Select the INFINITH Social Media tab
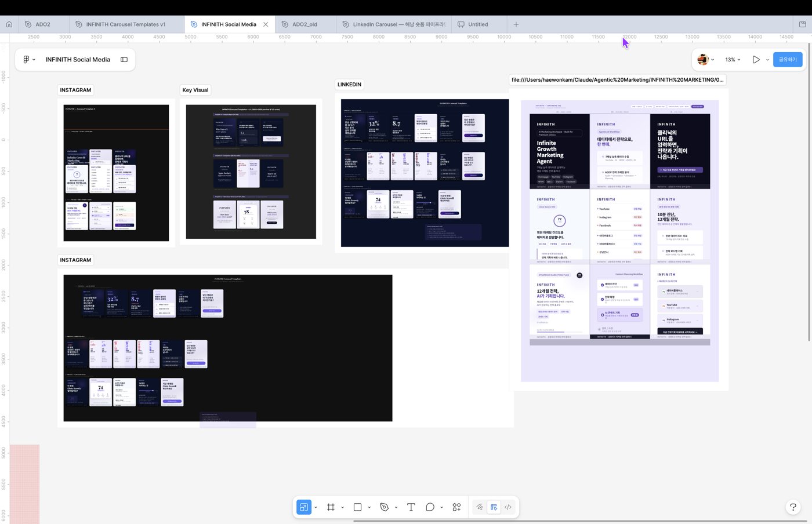Screen dimensions: 812x524 tap(229, 24)
